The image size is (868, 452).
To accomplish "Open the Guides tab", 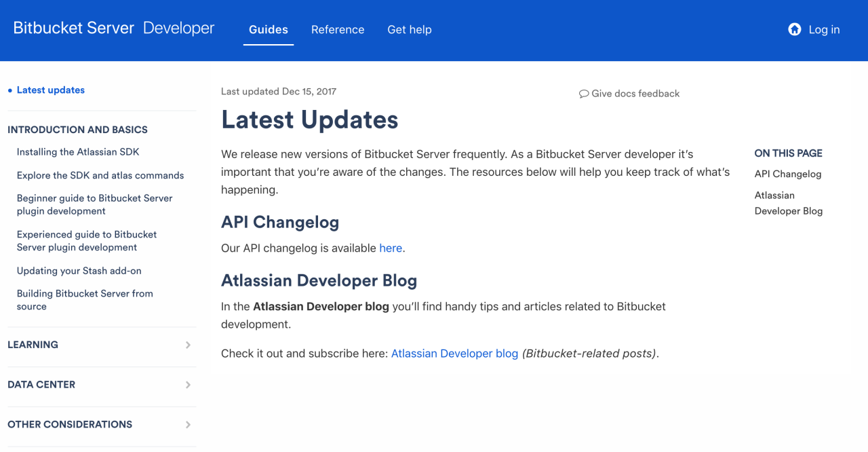I will pyautogui.click(x=269, y=30).
